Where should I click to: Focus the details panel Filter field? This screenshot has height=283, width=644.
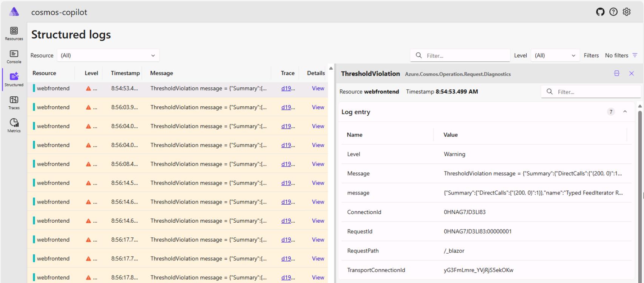point(591,92)
